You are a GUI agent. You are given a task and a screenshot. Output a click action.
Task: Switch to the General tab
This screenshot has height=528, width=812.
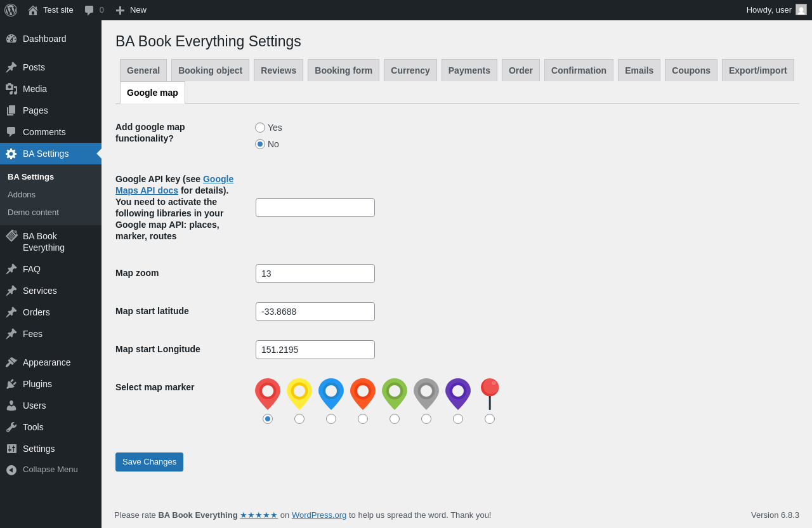tap(143, 70)
